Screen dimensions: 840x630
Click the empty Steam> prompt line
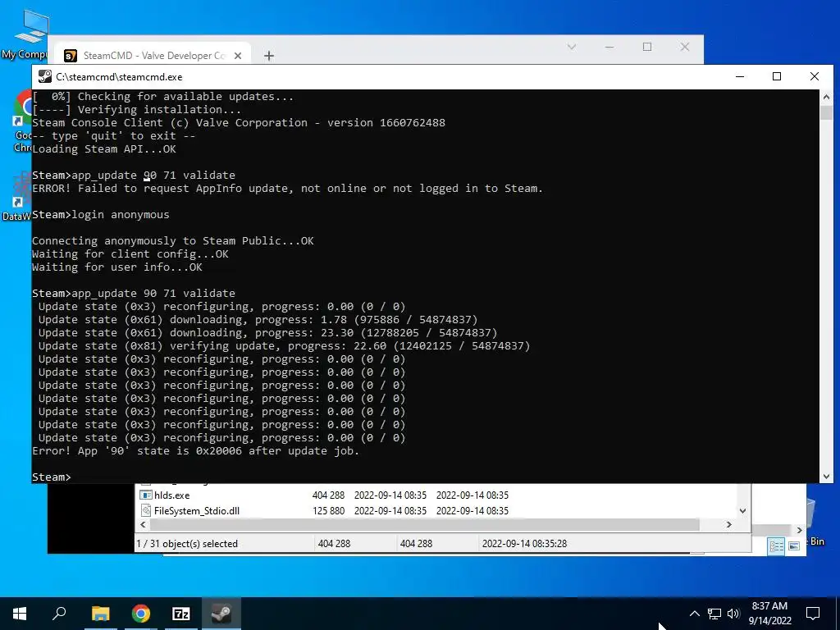click(x=52, y=477)
